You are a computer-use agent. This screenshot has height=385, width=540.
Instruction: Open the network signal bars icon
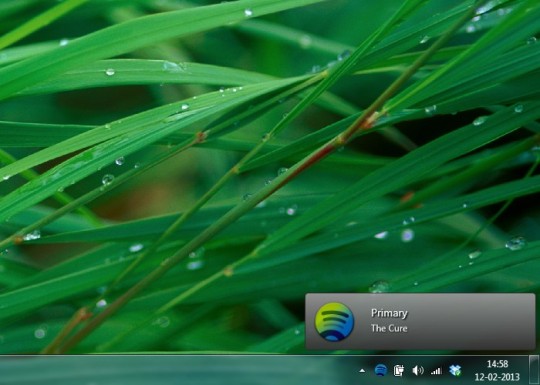[x=436, y=371]
